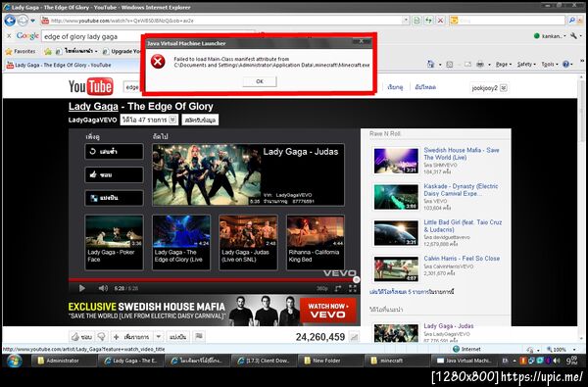This screenshot has height=387, width=588.
Task: Click the compatibility view icon next to address bar
Action: pos(416,21)
